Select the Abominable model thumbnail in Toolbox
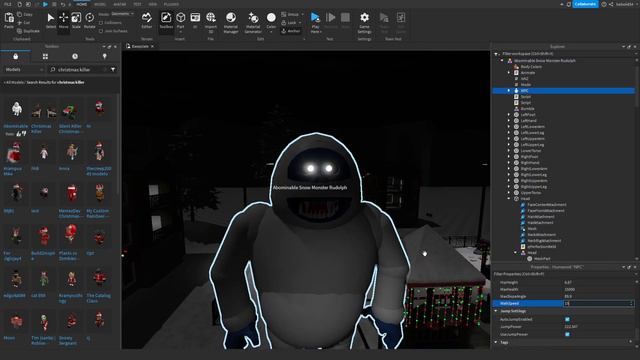This screenshot has width=640, height=360. pos(16,109)
